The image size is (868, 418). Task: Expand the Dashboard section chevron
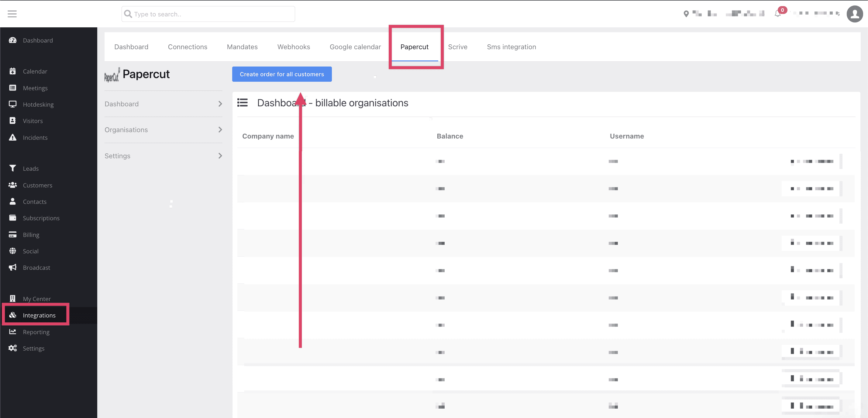220,104
